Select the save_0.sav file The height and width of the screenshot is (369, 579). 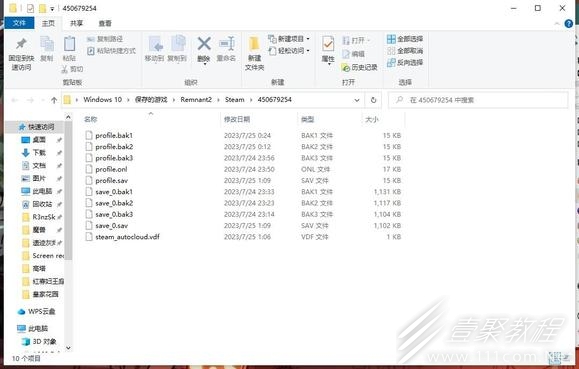pos(112,226)
